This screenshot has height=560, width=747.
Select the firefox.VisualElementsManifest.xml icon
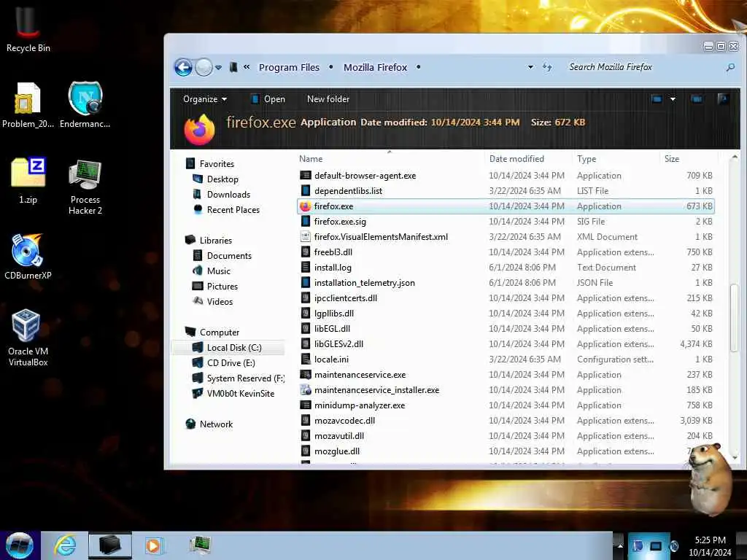(306, 237)
